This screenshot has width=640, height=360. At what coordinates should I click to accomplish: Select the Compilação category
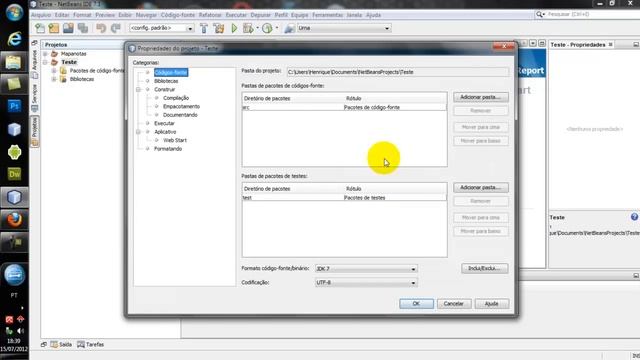coord(176,98)
